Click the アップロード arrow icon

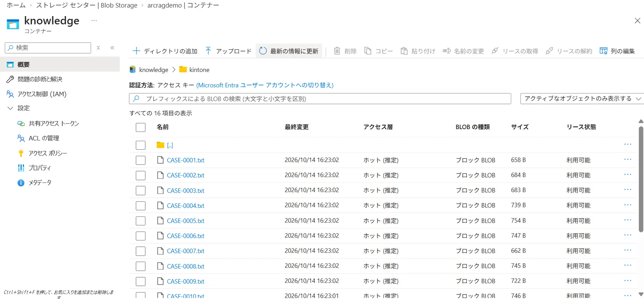[208, 51]
